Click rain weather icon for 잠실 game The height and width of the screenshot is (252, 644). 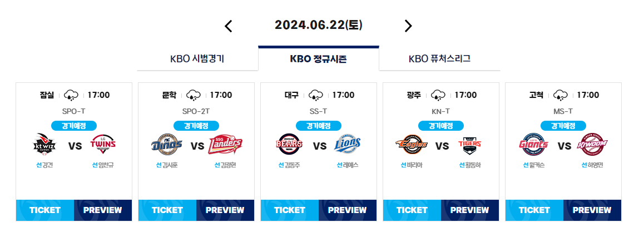pos(72,95)
